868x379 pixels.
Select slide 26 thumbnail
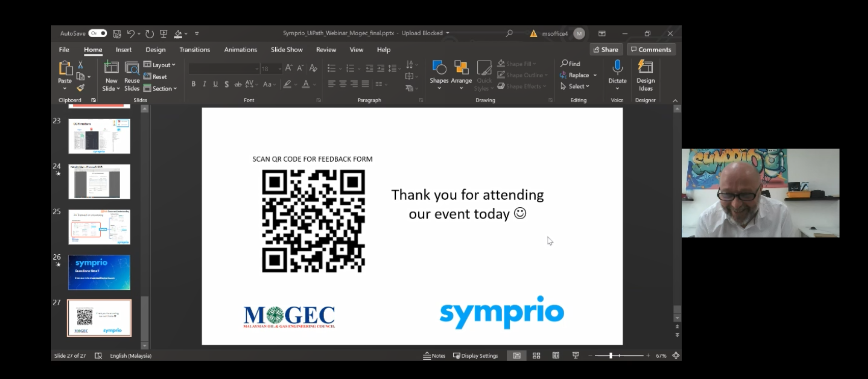(99, 273)
